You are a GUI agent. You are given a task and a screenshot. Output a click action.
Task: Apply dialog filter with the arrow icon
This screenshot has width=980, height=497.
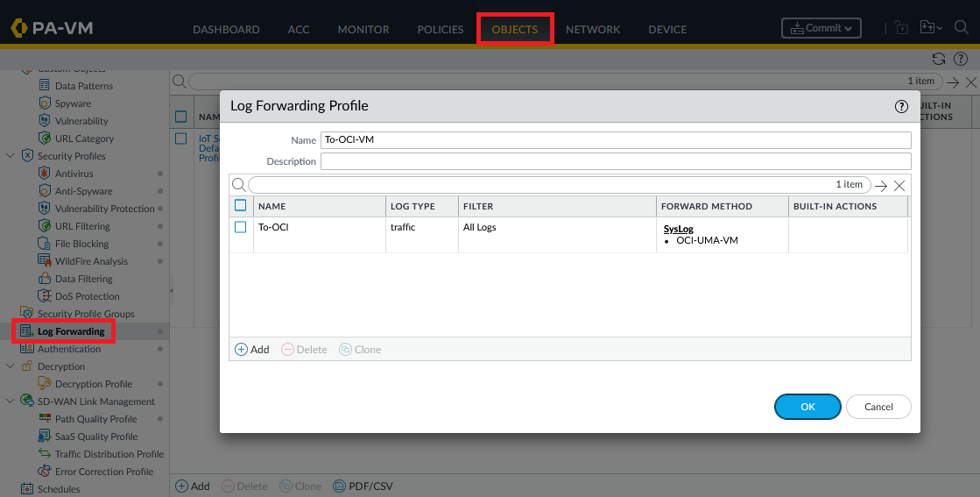point(881,186)
